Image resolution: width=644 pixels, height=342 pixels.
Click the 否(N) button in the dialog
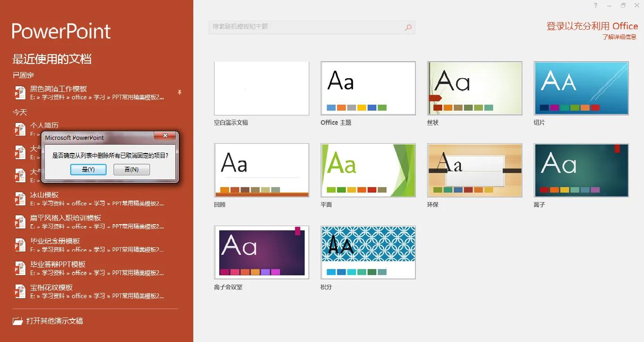132,170
